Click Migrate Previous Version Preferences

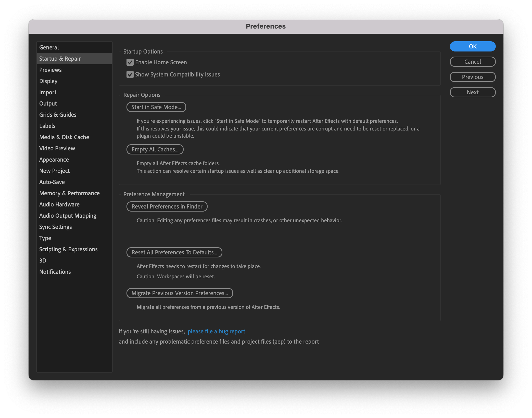180,293
